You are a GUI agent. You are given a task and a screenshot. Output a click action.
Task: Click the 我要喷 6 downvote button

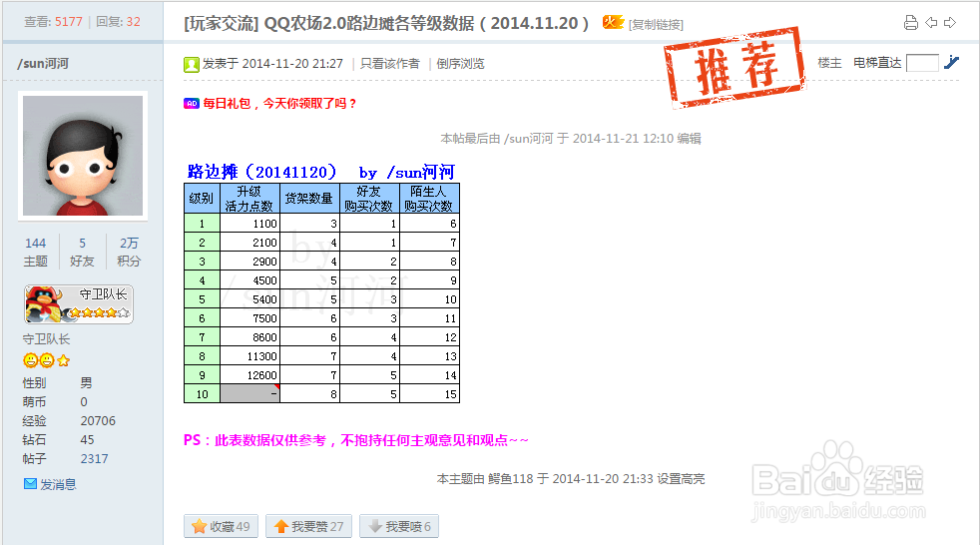tap(399, 526)
